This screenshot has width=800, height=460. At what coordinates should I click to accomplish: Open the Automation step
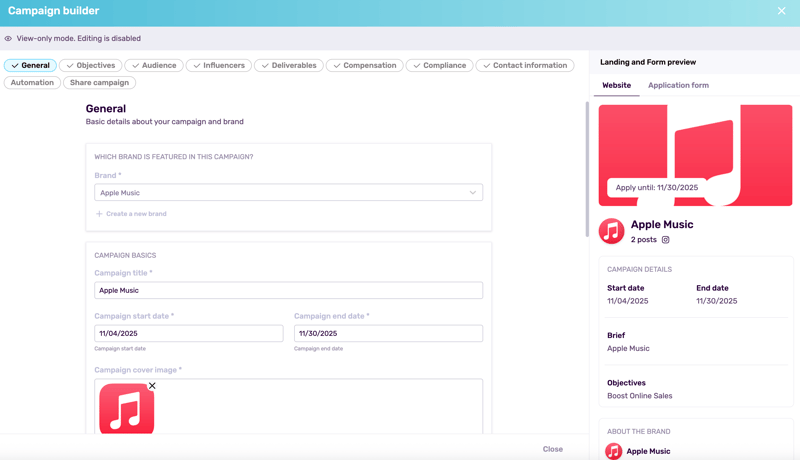click(x=32, y=83)
